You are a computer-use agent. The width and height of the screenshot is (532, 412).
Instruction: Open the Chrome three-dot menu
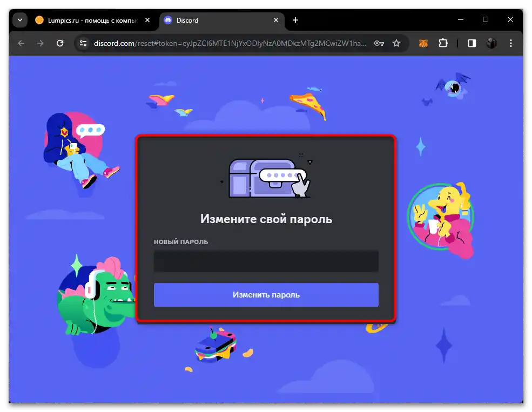click(x=510, y=43)
